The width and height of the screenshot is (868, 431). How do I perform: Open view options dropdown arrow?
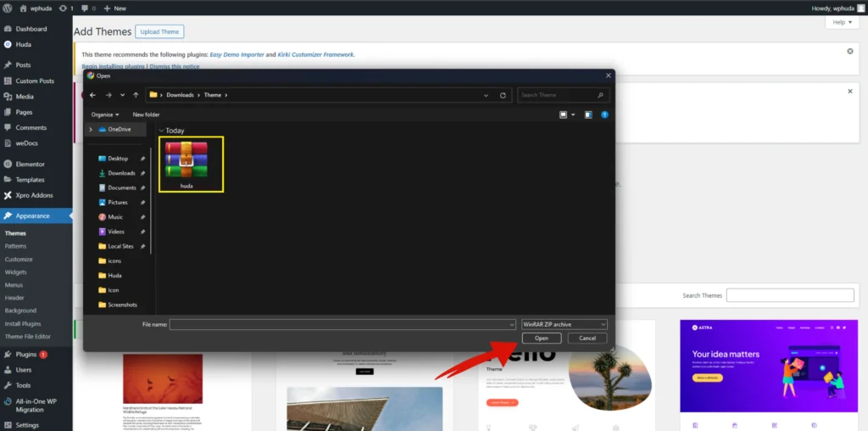pyautogui.click(x=573, y=115)
